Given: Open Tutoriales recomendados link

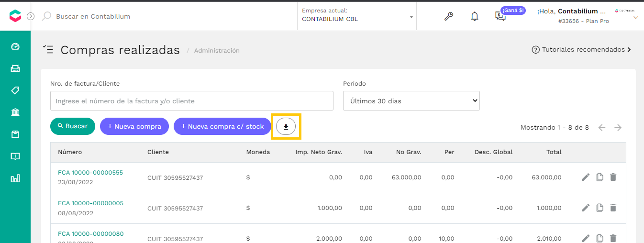Looking at the screenshot, I should pyautogui.click(x=581, y=49).
